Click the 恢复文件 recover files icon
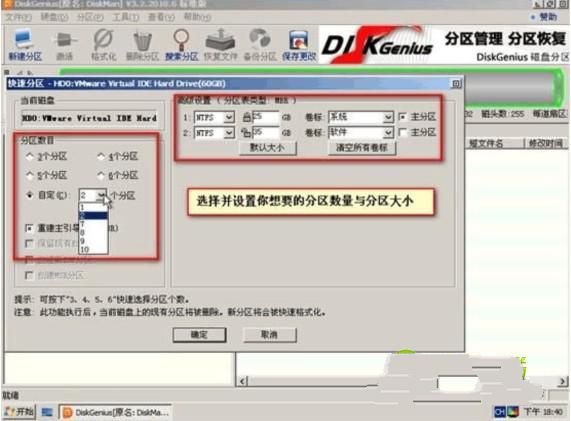This screenshot has height=421, width=571. (x=220, y=44)
